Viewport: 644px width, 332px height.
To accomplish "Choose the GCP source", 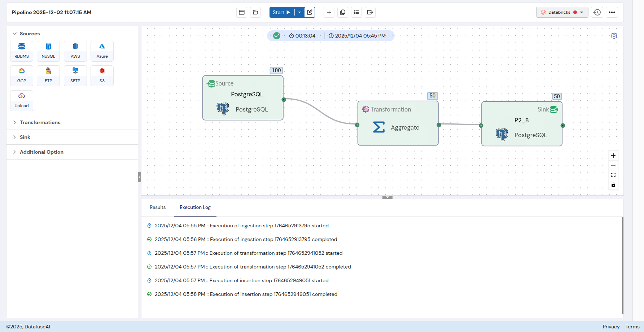I will tap(21, 75).
